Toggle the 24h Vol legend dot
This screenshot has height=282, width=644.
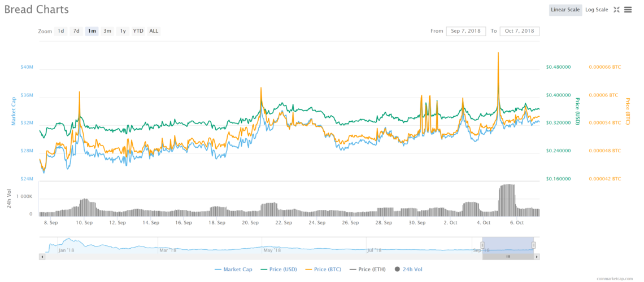[397, 269]
